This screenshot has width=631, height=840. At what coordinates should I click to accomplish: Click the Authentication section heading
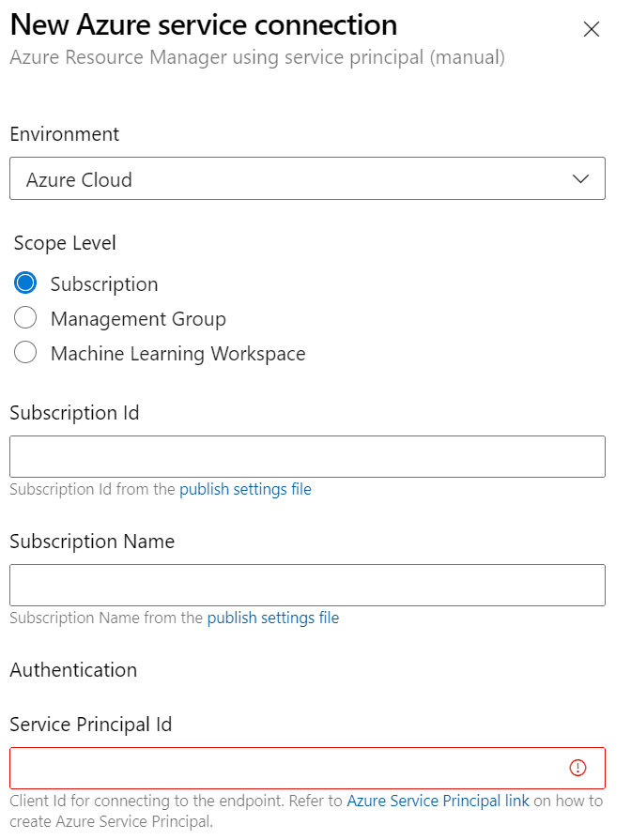click(73, 670)
